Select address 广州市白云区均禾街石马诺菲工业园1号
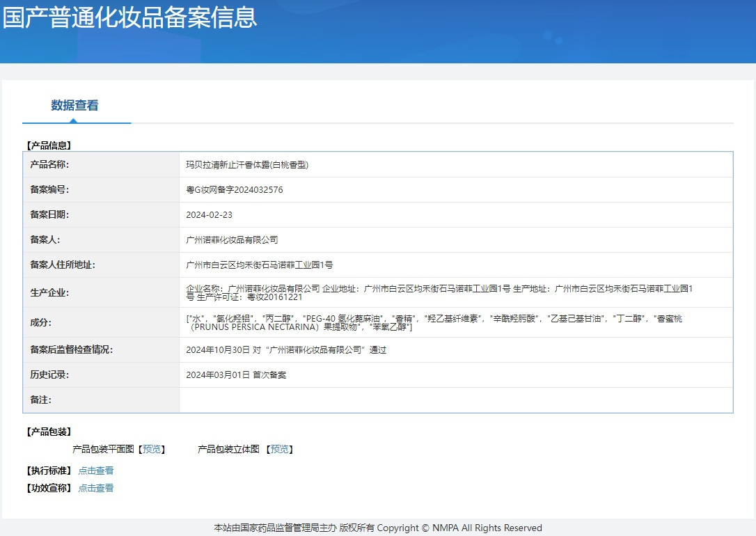This screenshot has width=756, height=536. pos(260,265)
